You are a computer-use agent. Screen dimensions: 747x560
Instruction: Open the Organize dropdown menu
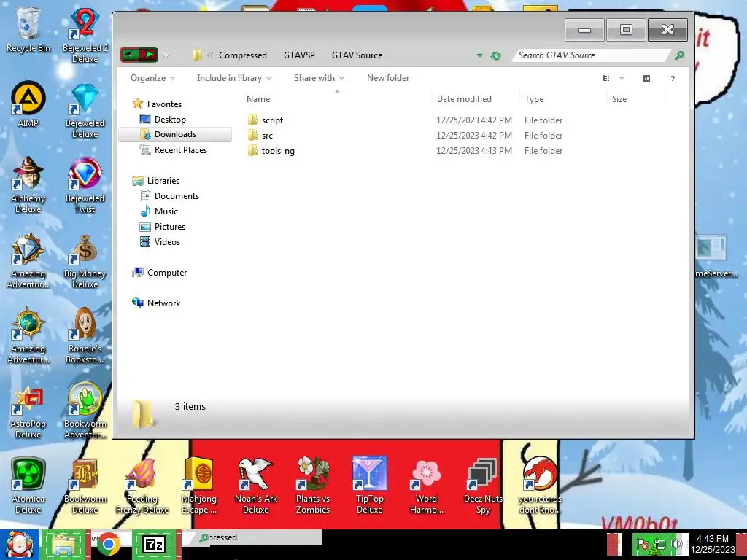click(152, 78)
